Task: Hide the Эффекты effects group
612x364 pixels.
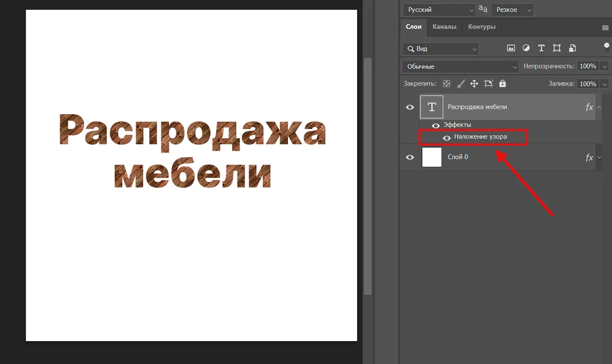Action: pyautogui.click(x=436, y=125)
